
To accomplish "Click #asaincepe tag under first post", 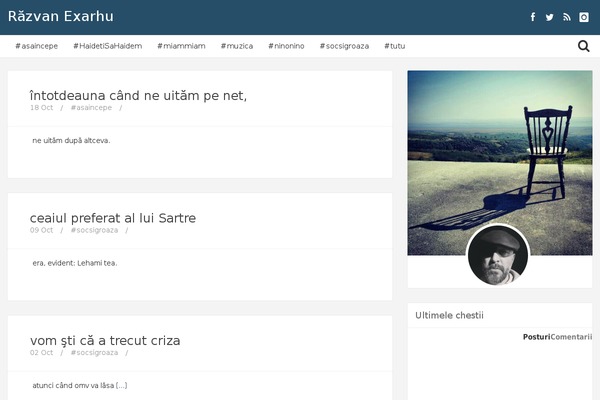I will pos(91,107).
